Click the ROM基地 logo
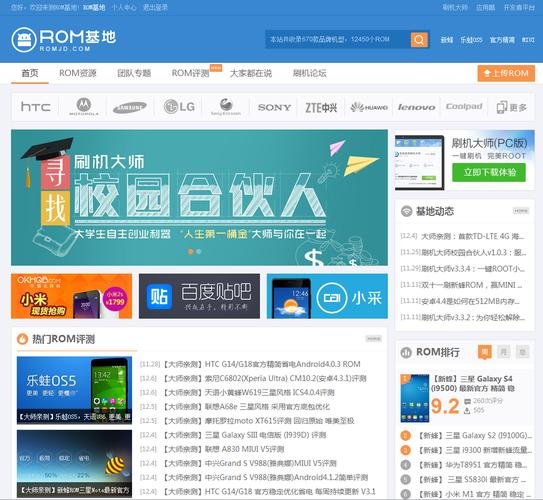 click(64, 39)
